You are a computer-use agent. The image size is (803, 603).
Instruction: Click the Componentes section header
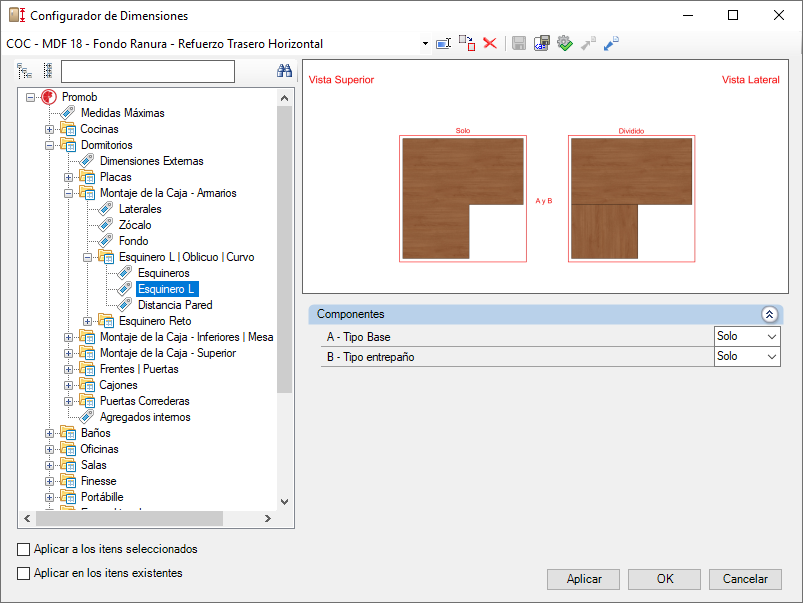point(545,314)
